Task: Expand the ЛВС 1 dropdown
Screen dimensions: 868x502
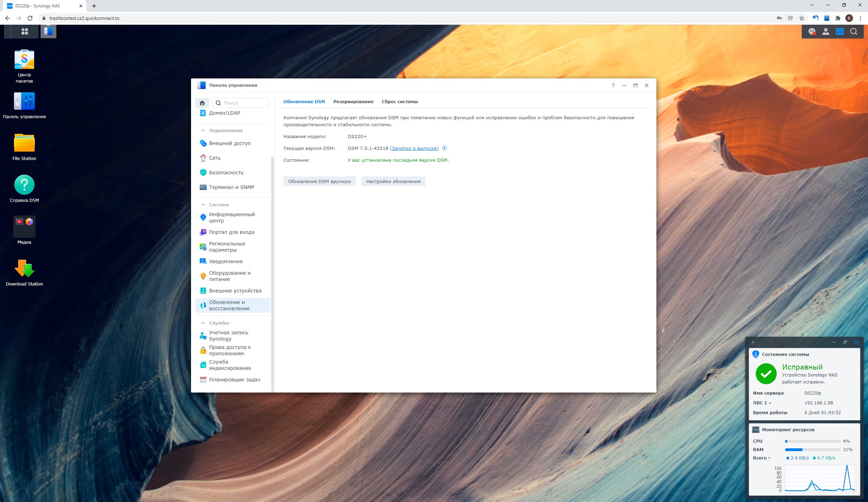Action: 762,403
